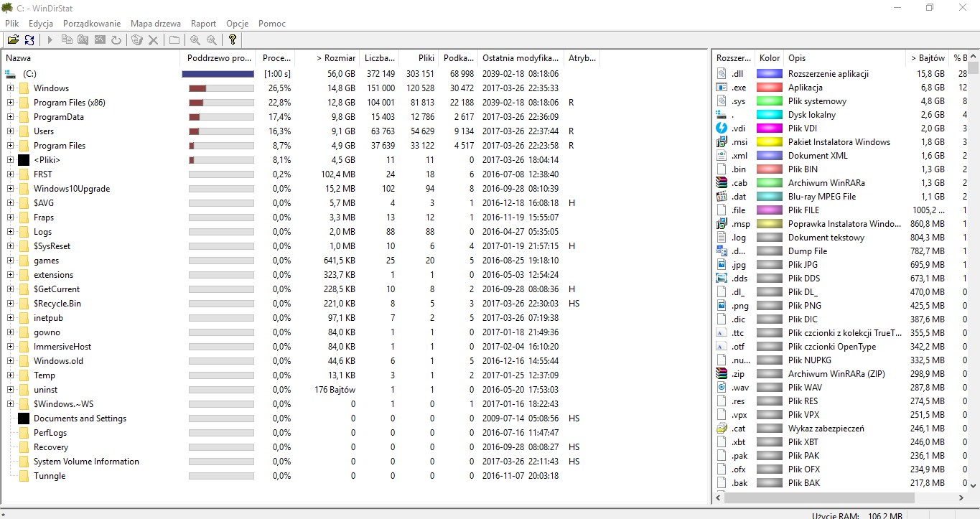
Task: Click the .exe application file type icon
Action: [722, 87]
